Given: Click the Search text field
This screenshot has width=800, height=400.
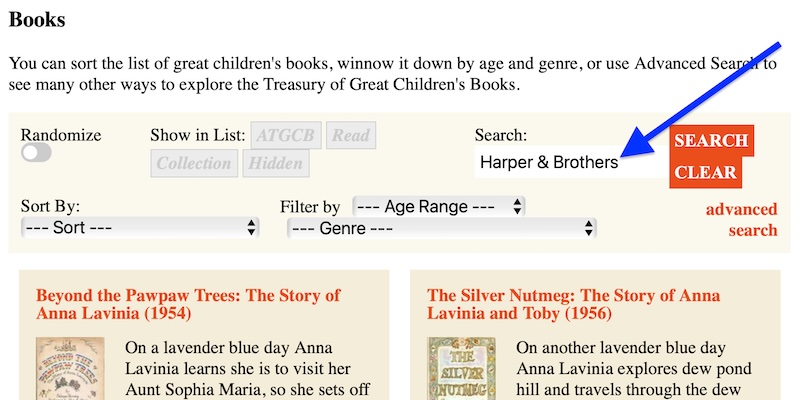Looking at the screenshot, I should [567, 162].
